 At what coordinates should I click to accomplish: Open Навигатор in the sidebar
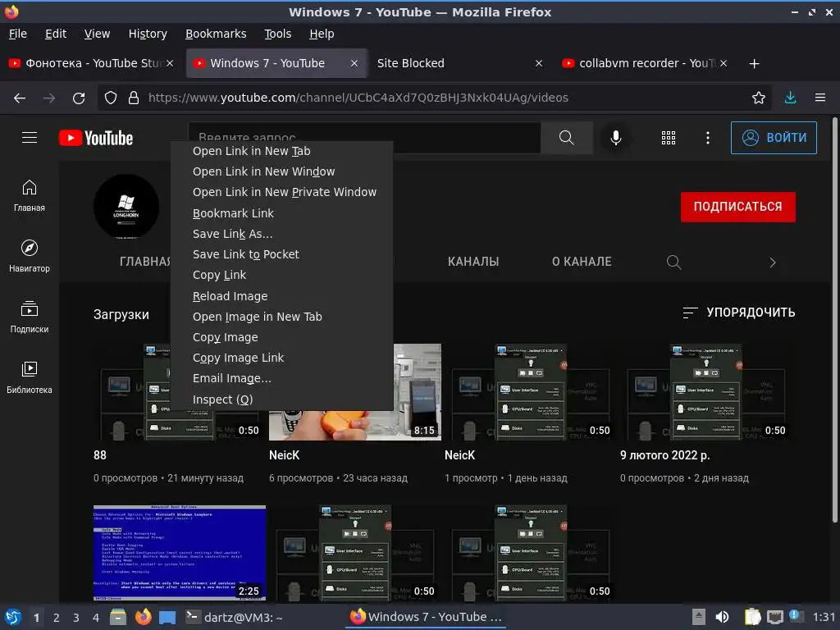click(x=30, y=256)
